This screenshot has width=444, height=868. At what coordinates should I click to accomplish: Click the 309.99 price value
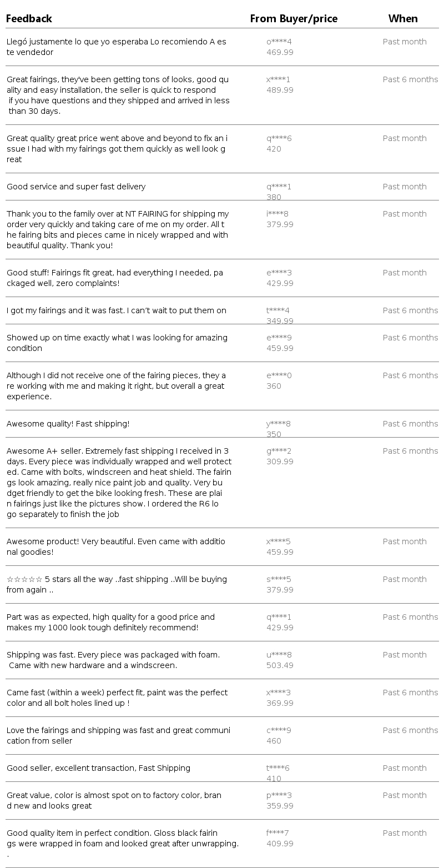coord(280,461)
